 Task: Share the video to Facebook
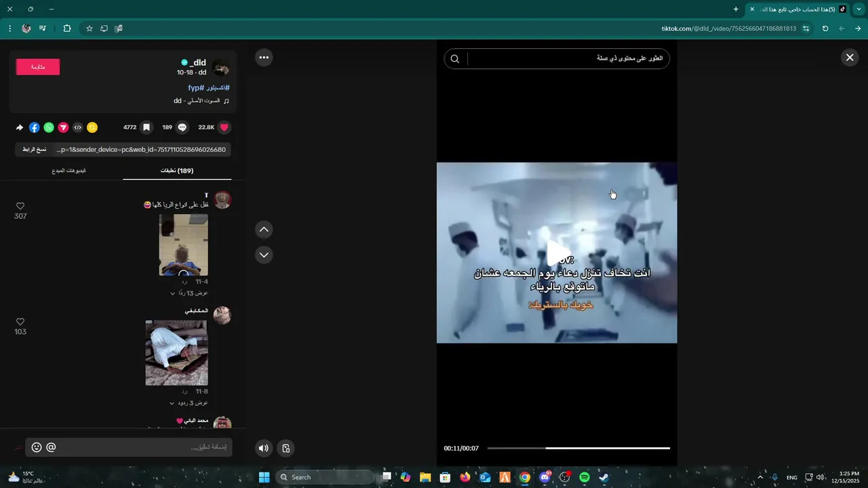[35, 127]
